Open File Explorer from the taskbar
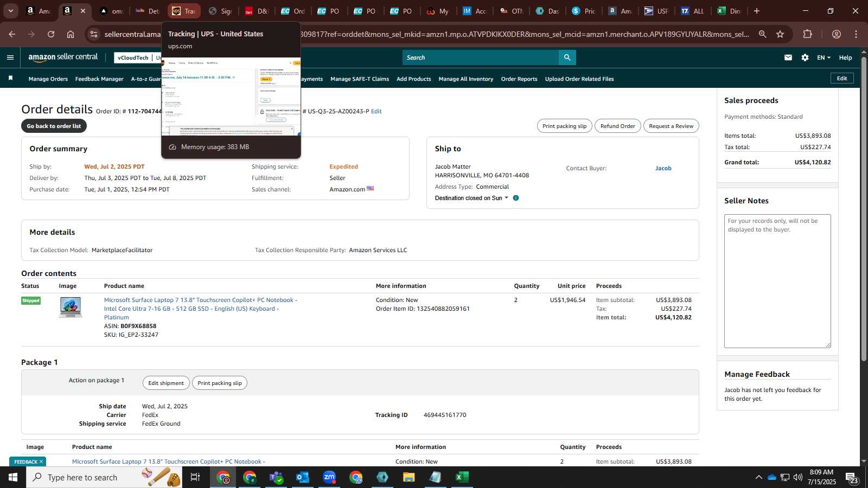868x488 pixels. 409,477
